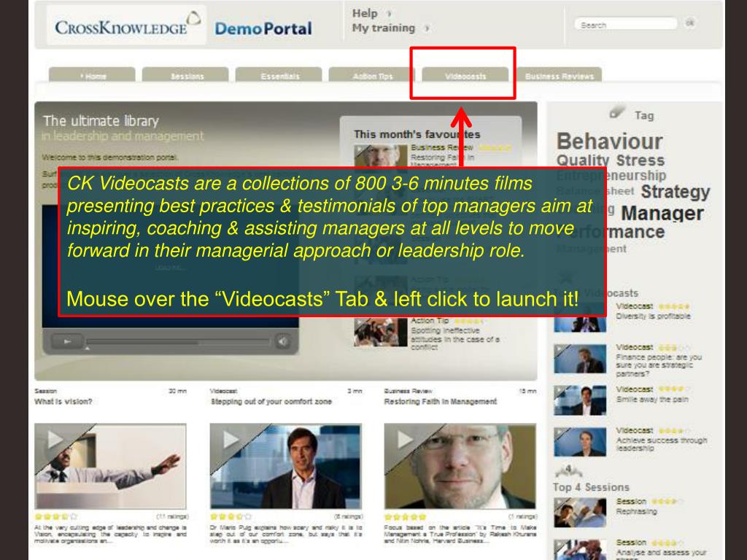Play 'What is vision?' session thumbnail
Image resolution: width=747 pixels, height=560 pixels.
(110, 466)
